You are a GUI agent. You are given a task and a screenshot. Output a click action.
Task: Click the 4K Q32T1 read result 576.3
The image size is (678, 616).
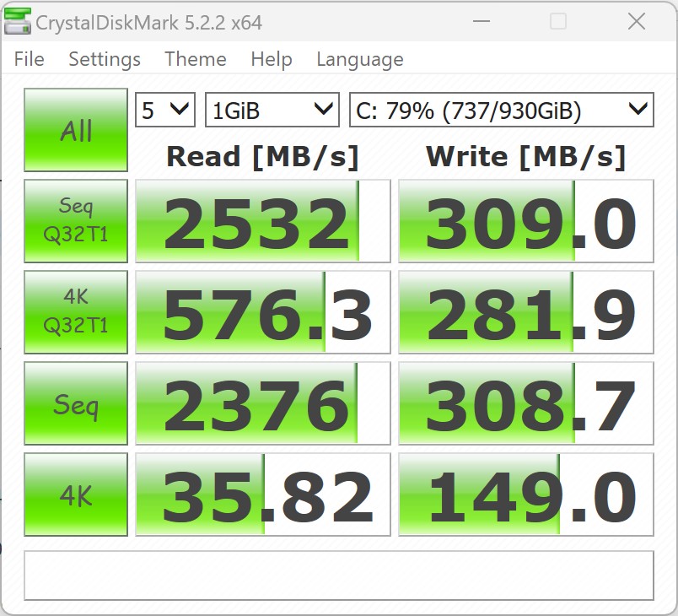[x=263, y=312]
